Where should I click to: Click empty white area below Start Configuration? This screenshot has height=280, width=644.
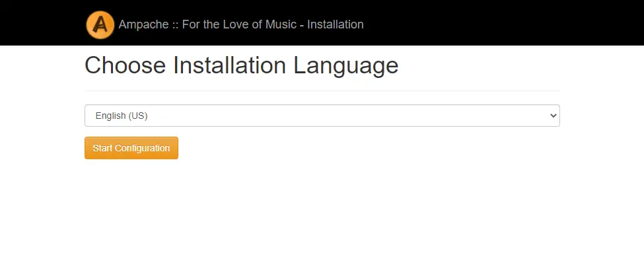(x=322, y=218)
